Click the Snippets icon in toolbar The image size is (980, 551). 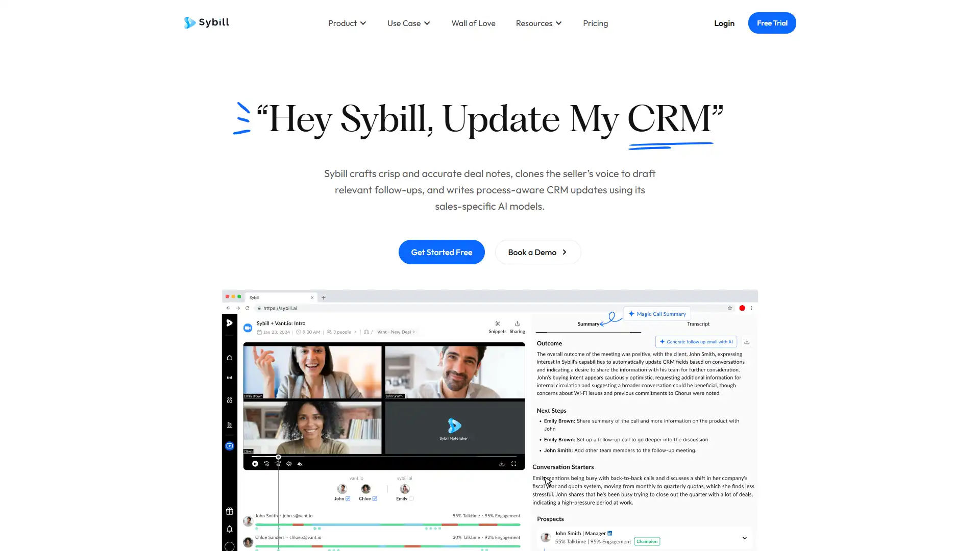[x=497, y=323]
